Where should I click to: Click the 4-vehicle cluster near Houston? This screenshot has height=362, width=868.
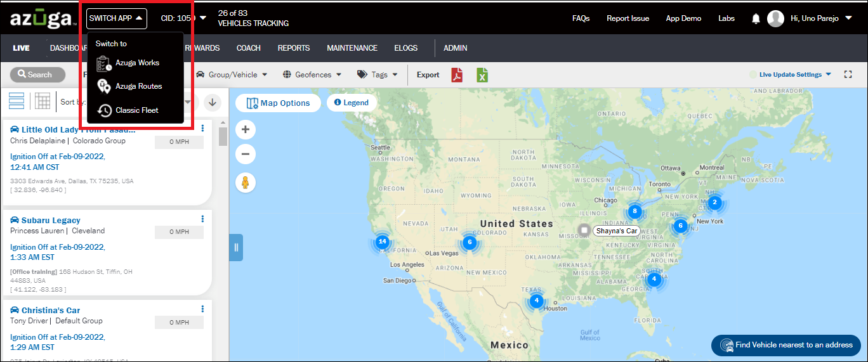(x=536, y=301)
